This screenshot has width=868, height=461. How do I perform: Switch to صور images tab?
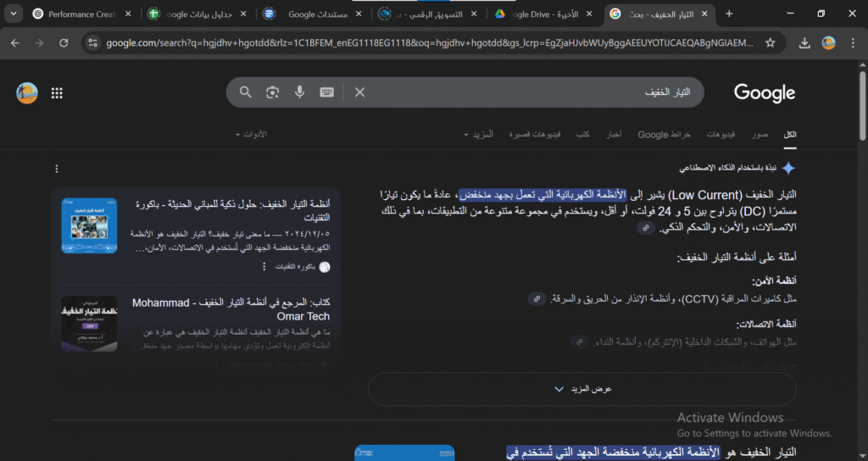(x=759, y=135)
